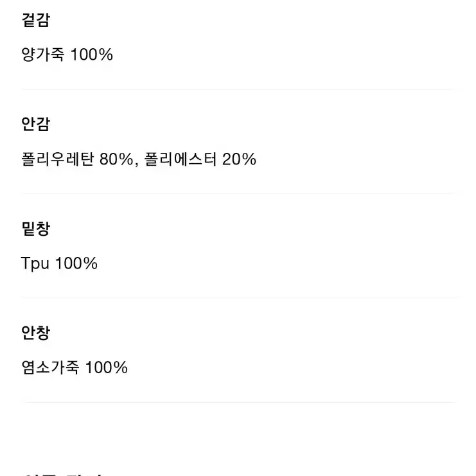Tap the 100% value beside 양가죽
This screenshot has height=476, width=476.
click(92, 55)
